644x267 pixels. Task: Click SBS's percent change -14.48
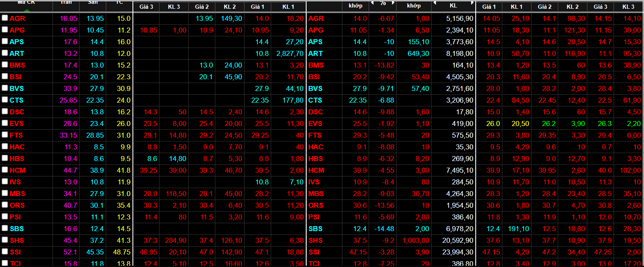(384, 229)
